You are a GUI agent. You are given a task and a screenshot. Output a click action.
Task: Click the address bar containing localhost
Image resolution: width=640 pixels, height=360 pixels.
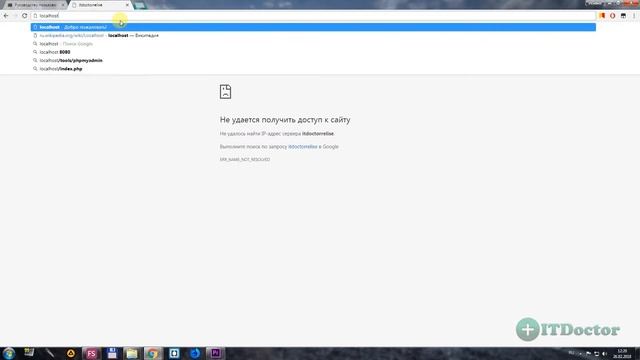coord(313,16)
